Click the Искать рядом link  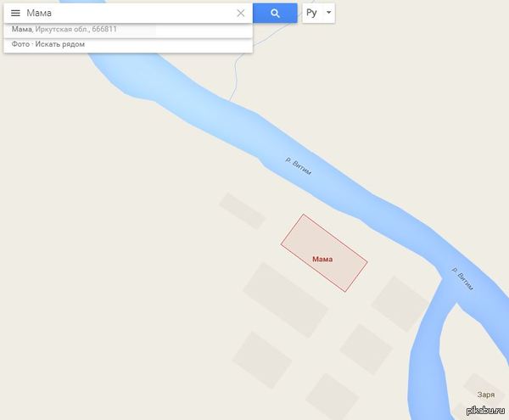point(60,44)
